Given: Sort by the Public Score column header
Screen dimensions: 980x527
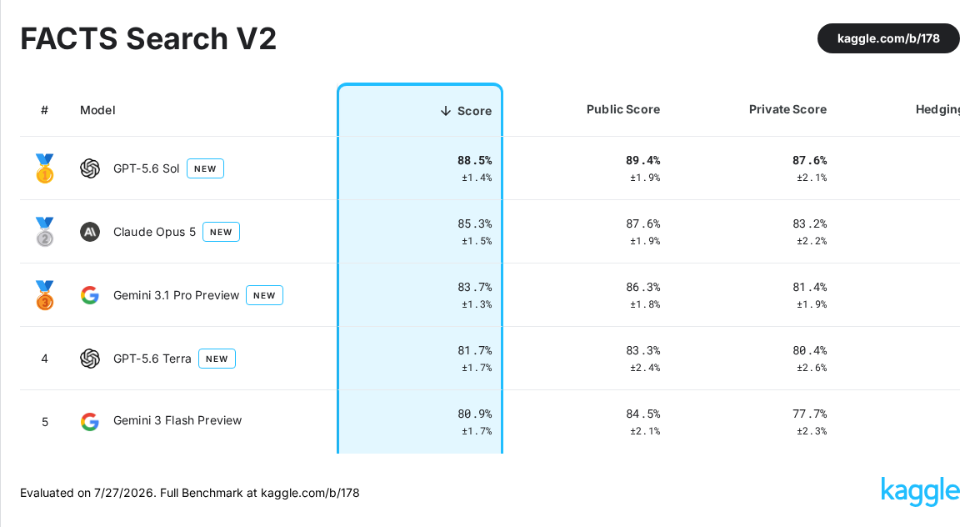Looking at the screenshot, I should point(623,109).
